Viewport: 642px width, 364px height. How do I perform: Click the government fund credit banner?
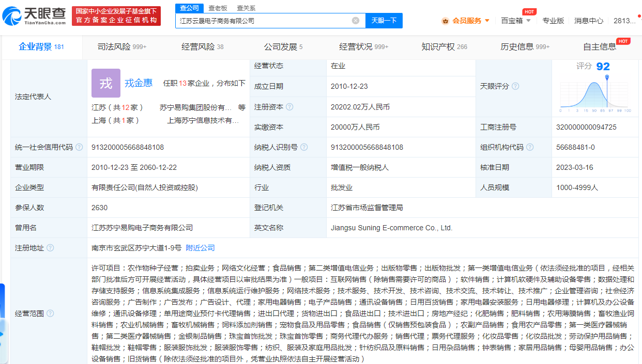click(116, 16)
